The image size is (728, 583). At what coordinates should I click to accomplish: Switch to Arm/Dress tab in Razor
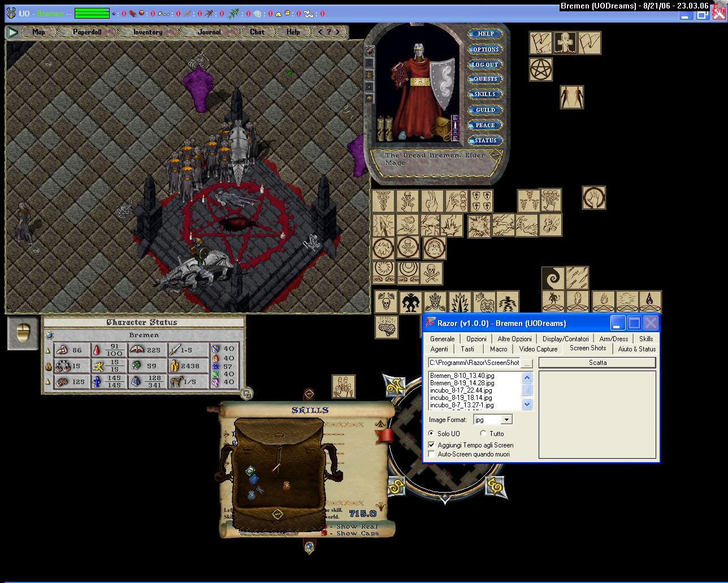click(x=614, y=338)
